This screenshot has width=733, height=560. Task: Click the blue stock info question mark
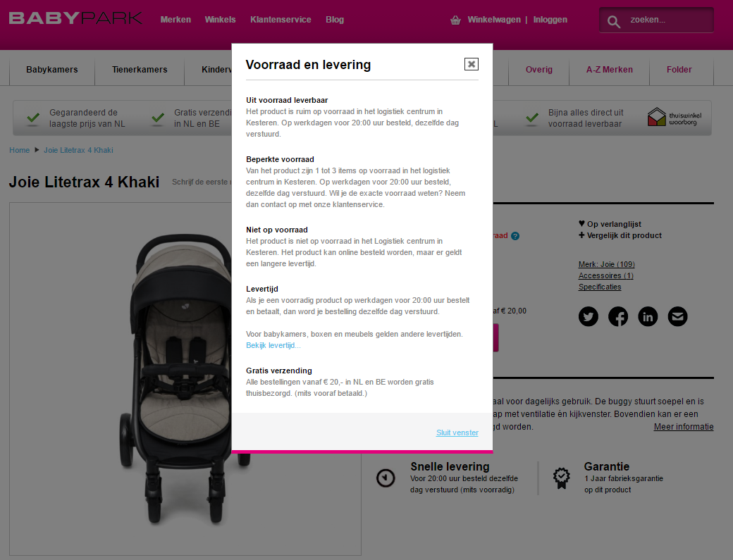pos(515,236)
